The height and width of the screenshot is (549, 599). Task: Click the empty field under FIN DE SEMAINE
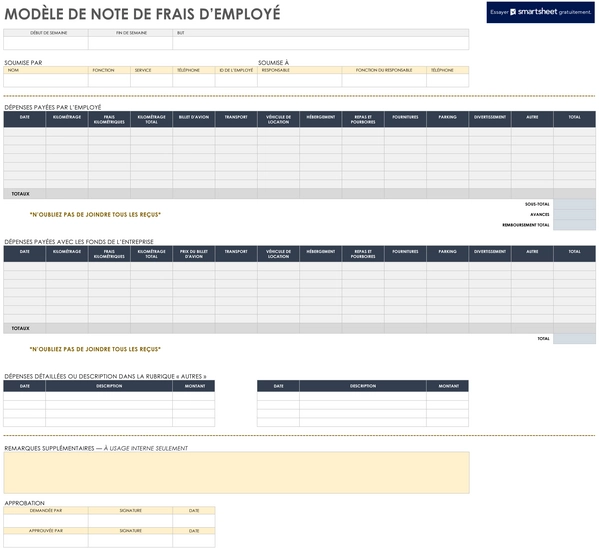click(130, 43)
